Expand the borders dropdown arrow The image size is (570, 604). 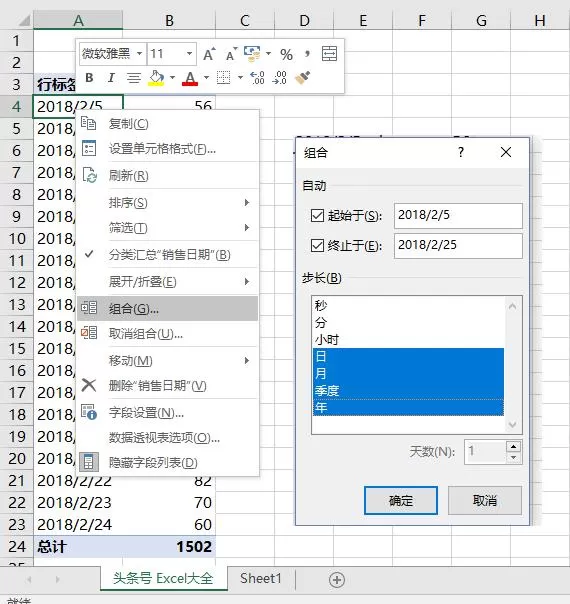coord(240,78)
